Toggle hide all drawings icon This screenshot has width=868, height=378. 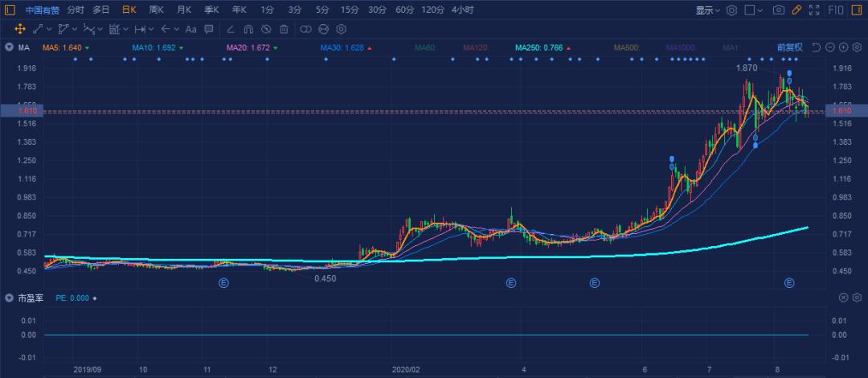tap(266, 29)
